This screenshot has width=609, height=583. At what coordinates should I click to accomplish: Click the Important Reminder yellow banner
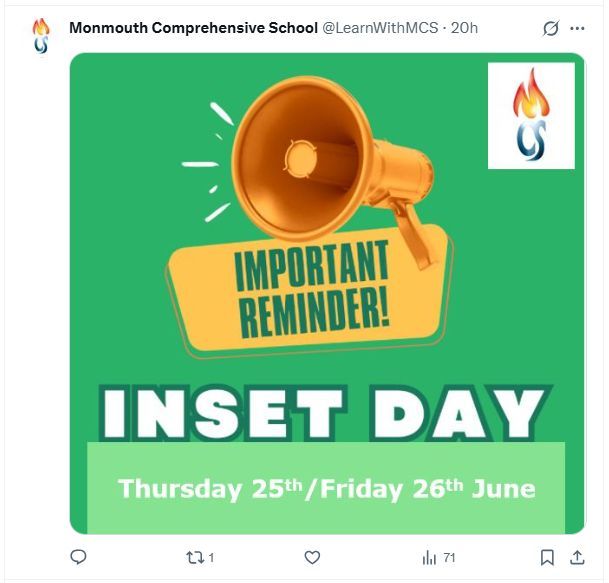[x=310, y=291]
